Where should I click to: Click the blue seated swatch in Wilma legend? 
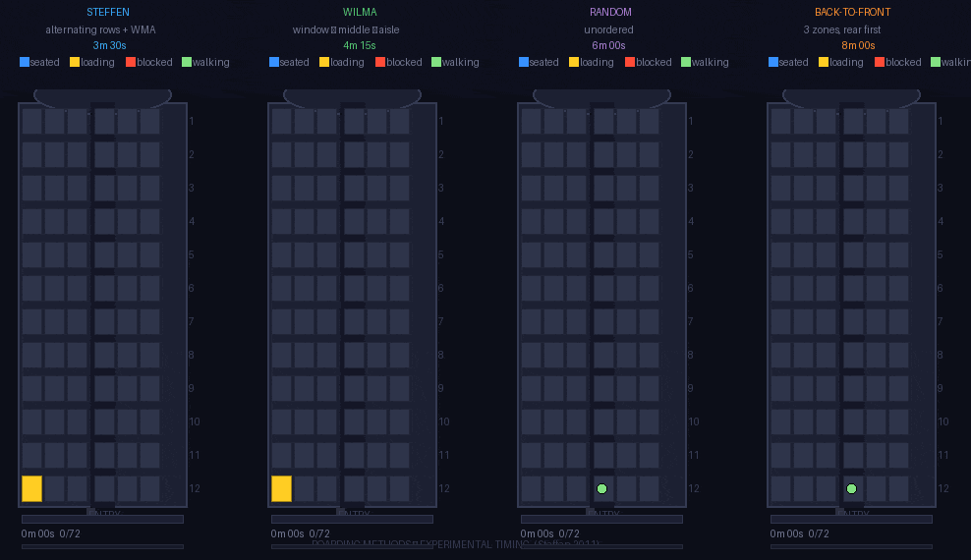coord(274,62)
